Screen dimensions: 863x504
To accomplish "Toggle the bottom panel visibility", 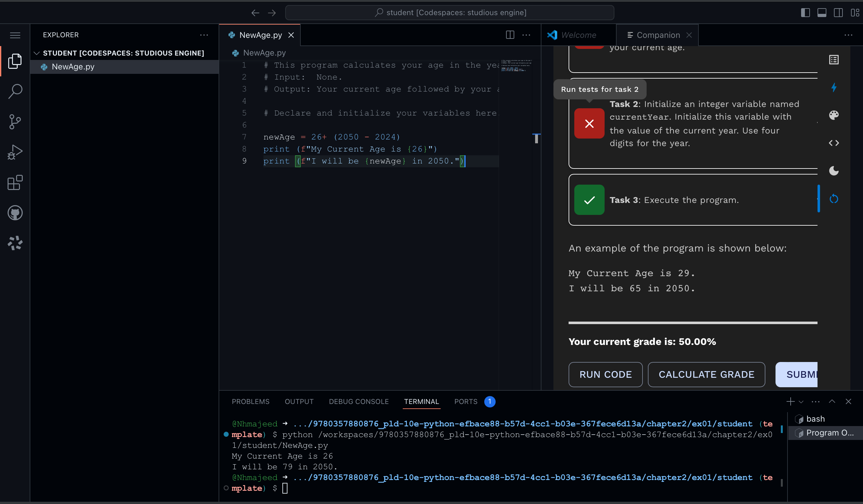I will point(822,12).
